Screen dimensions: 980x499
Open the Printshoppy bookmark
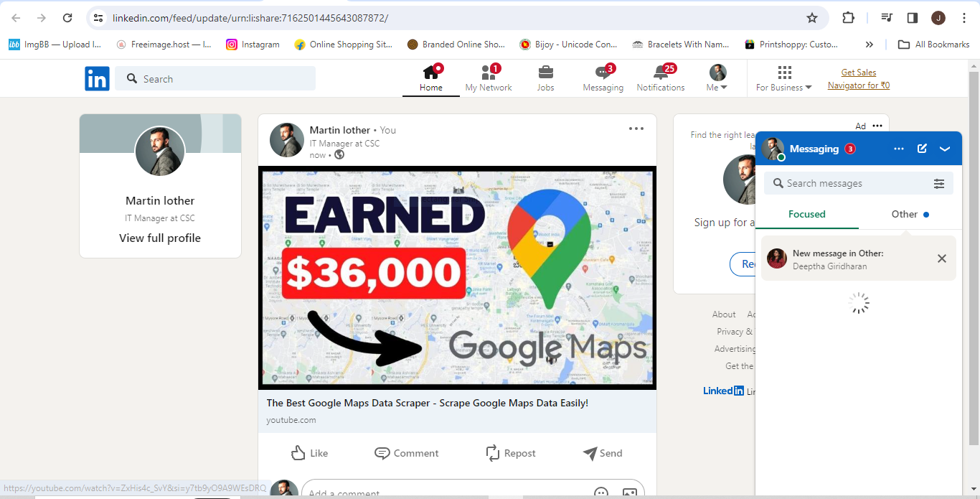tap(791, 45)
